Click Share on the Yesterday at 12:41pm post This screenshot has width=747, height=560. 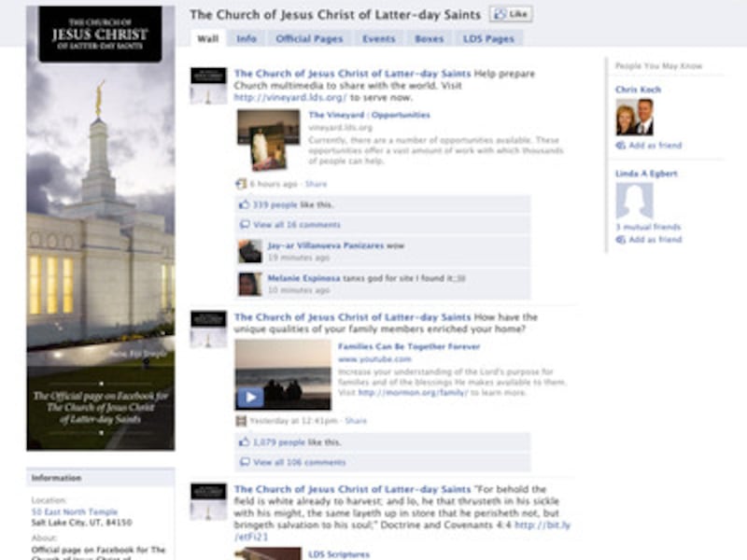[x=356, y=421]
